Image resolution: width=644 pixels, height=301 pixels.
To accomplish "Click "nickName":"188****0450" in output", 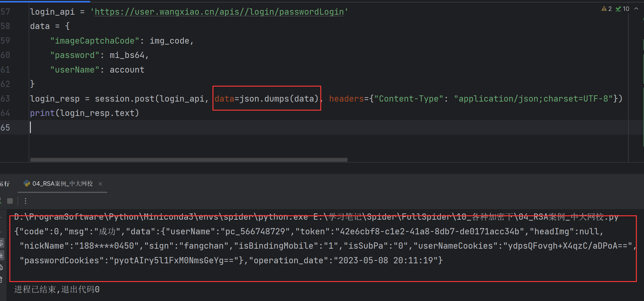I will (79, 246).
